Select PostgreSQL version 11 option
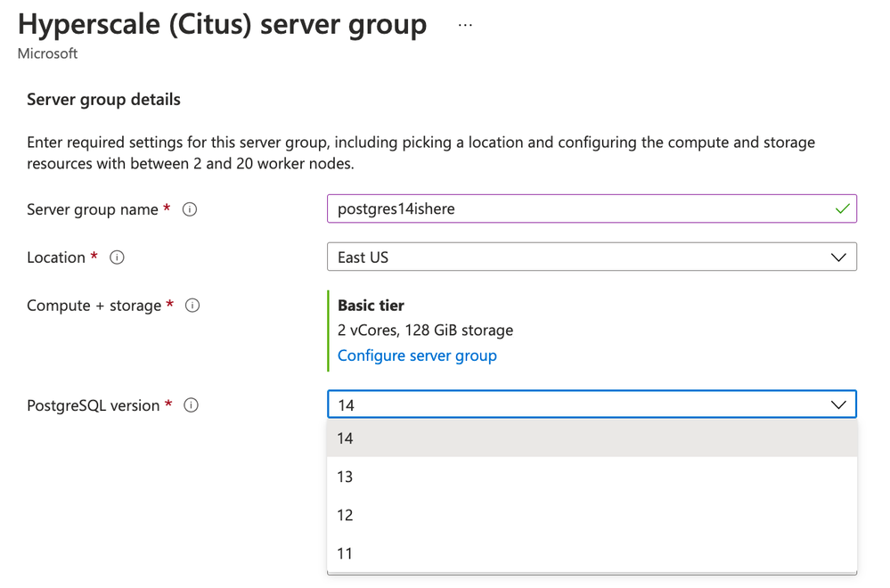This screenshot has width=890, height=588. tap(592, 553)
